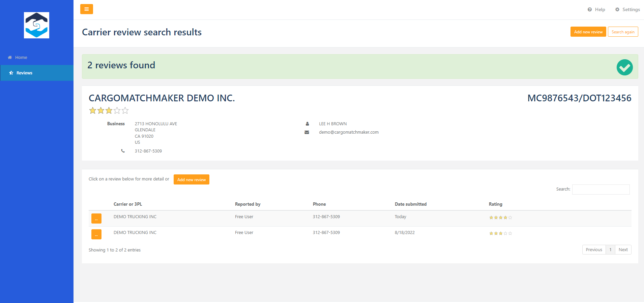Go to Home in the sidebar
644x303 pixels.
click(18, 58)
